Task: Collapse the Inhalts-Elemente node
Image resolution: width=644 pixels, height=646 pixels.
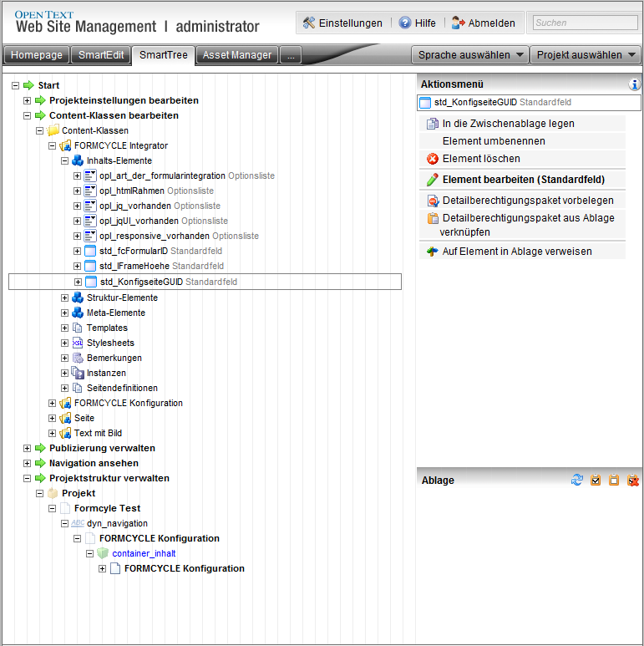Action: (x=65, y=160)
